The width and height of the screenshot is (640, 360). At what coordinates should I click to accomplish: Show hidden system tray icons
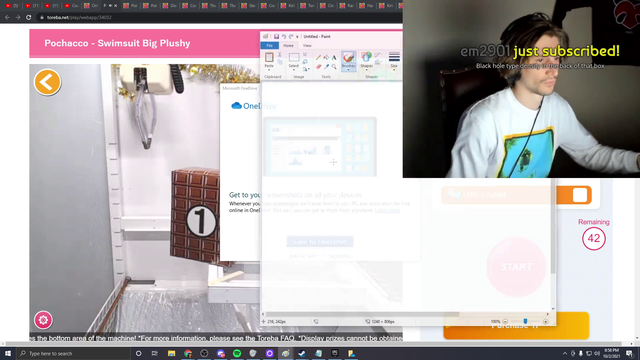pos(565,353)
